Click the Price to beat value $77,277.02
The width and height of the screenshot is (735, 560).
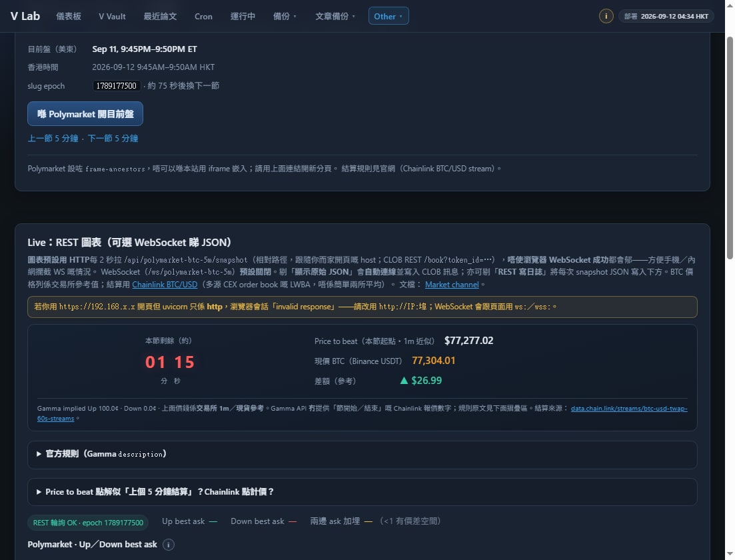point(468,341)
